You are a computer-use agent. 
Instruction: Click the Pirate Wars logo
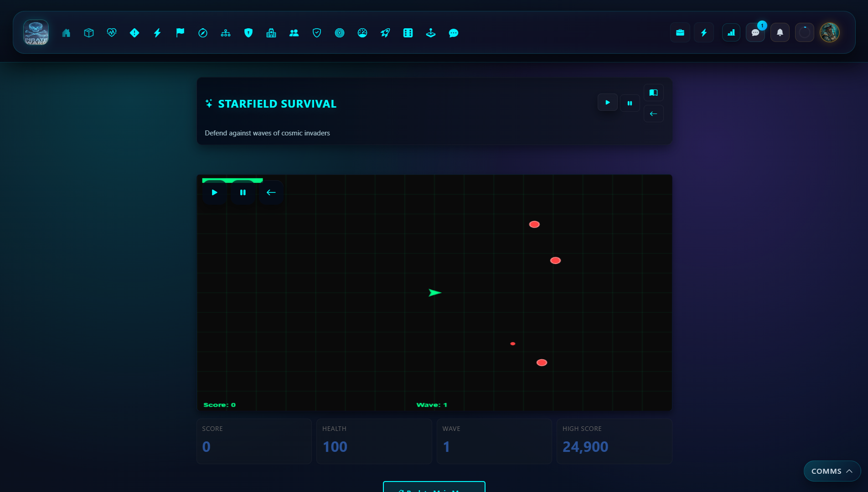[x=36, y=33]
